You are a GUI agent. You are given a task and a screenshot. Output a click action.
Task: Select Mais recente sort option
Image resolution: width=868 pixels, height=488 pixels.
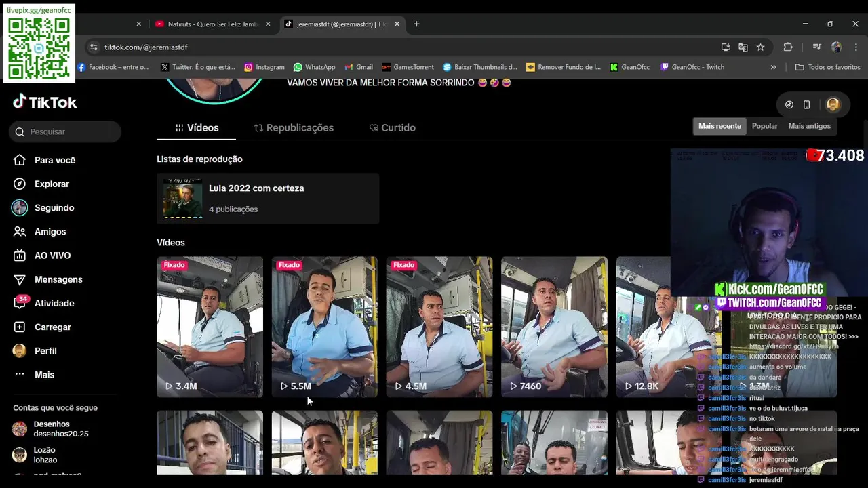719,126
